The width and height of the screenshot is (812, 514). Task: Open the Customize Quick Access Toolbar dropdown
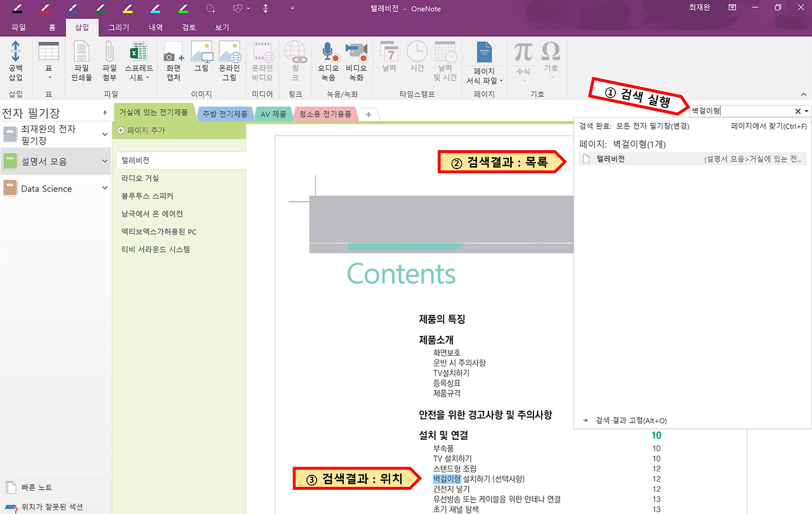[292, 9]
